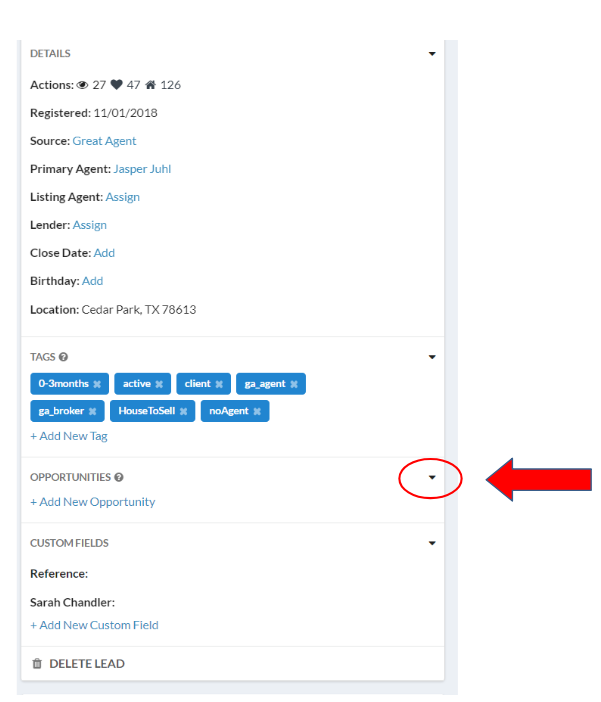Collapse the Details section
Viewport: 601px width, 702px height.
pos(432,54)
